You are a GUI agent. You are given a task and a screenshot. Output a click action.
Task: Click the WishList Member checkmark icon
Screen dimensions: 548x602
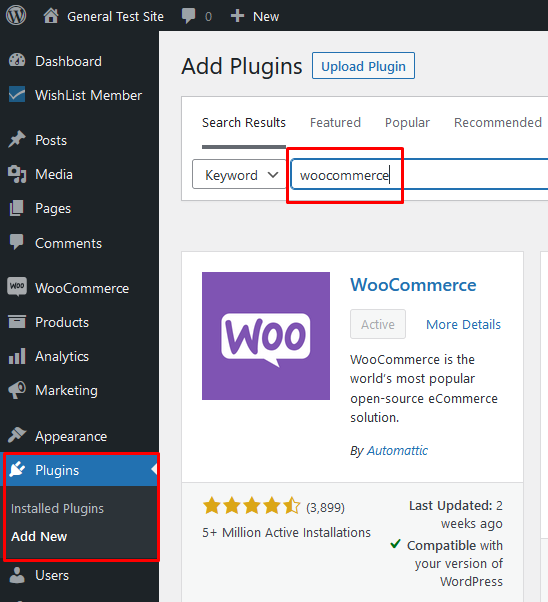[17, 94]
